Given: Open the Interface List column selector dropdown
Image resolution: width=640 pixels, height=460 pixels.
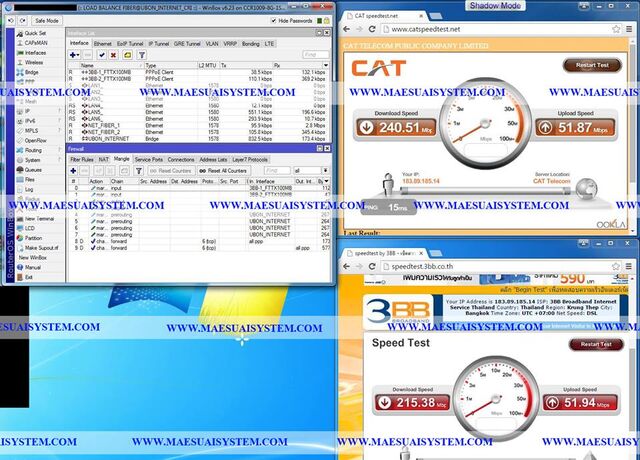Looking at the screenshot, I should [x=326, y=65].
